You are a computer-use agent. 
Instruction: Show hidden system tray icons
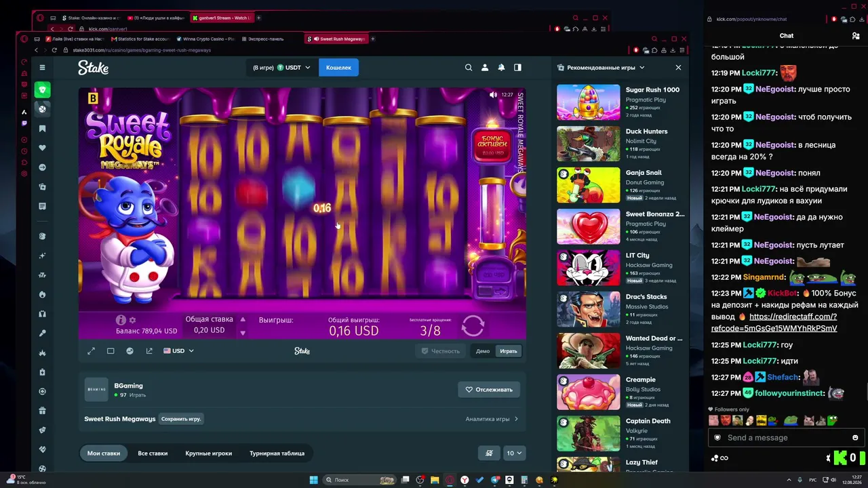click(789, 480)
